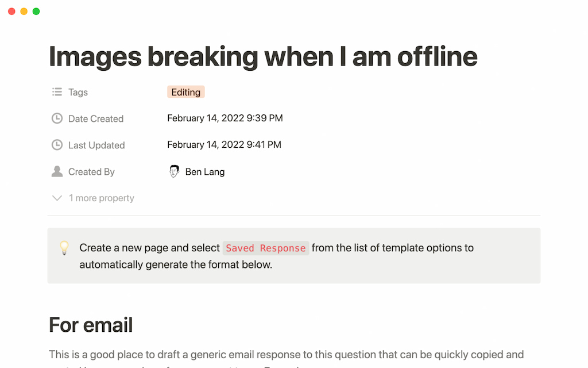Open the Tags property name to rename it
Viewport: 588px width, 368px height.
[x=78, y=92]
